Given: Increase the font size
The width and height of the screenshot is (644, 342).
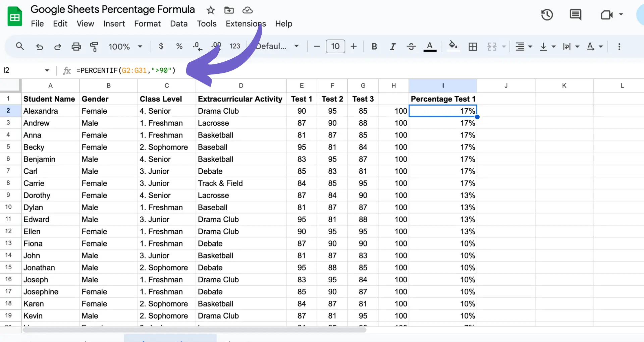Looking at the screenshot, I should pos(354,46).
